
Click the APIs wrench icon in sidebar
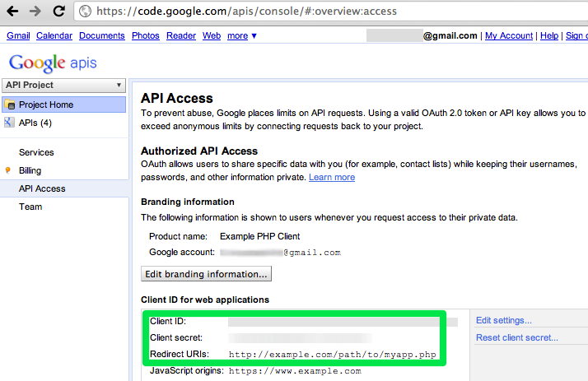(9, 123)
